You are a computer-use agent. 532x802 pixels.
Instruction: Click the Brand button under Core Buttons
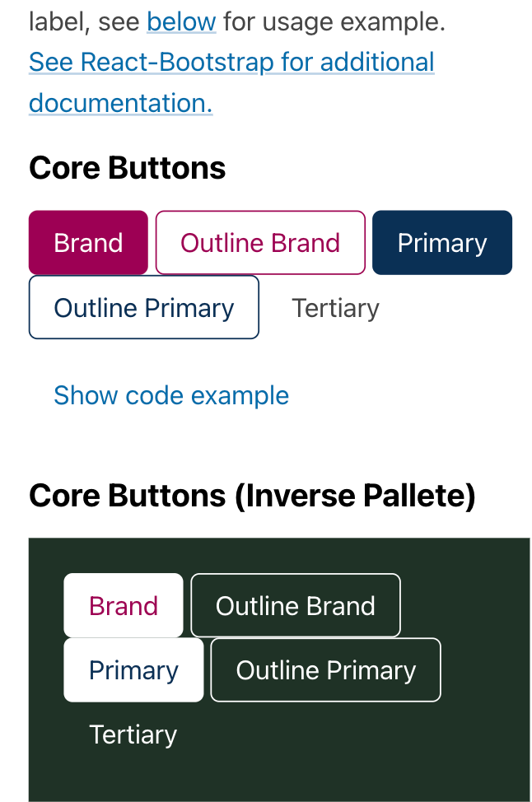(x=87, y=242)
